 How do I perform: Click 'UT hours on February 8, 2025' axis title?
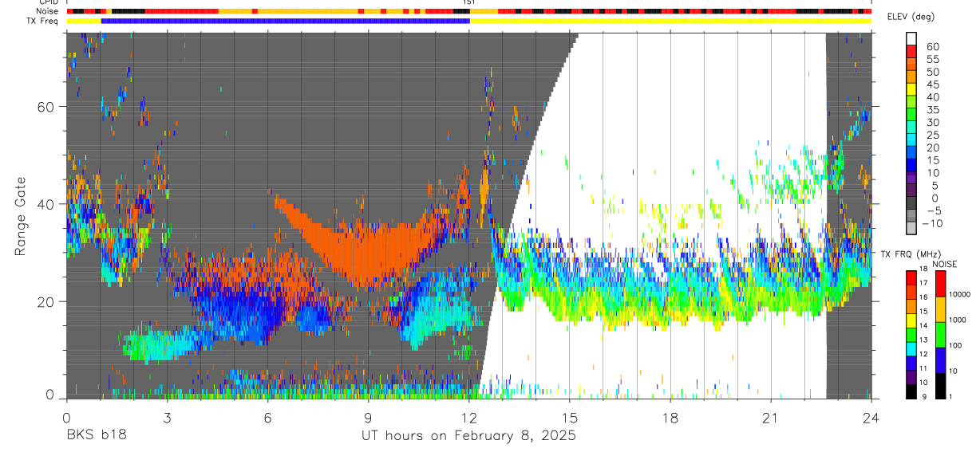[468, 435]
